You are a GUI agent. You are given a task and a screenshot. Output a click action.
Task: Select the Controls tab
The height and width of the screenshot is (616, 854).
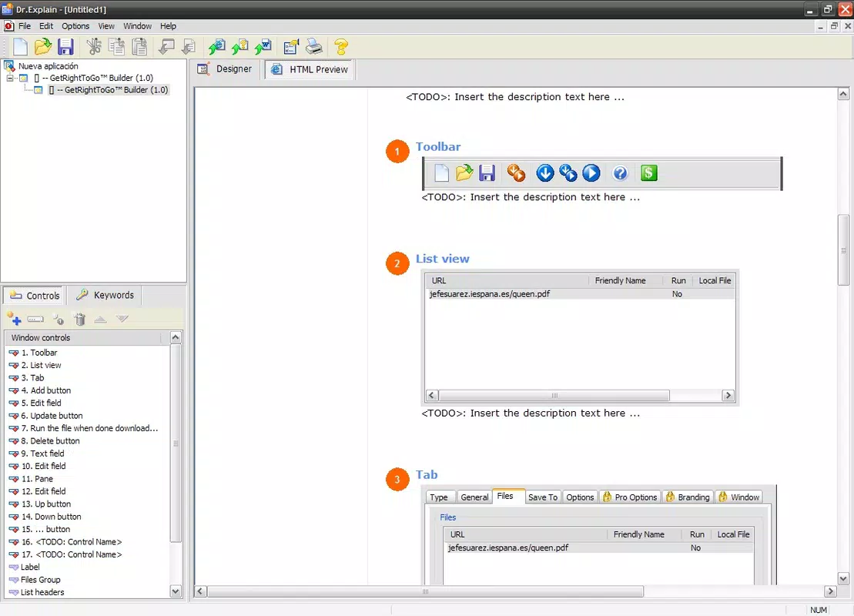click(x=35, y=295)
